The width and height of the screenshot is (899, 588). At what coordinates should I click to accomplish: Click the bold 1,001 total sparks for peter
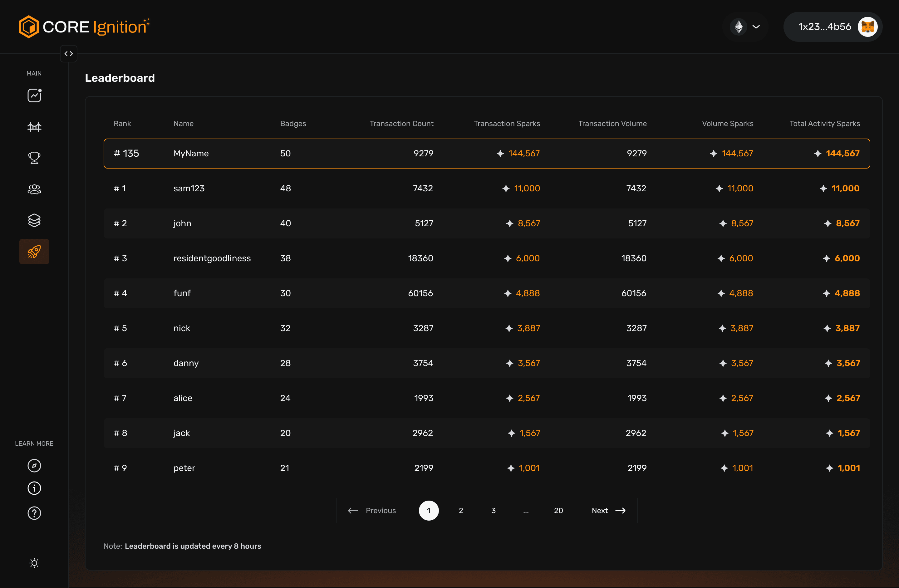click(849, 468)
